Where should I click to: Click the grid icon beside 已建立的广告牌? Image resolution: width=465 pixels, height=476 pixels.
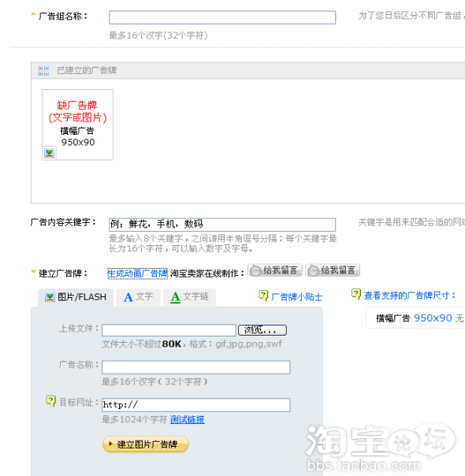tap(43, 70)
